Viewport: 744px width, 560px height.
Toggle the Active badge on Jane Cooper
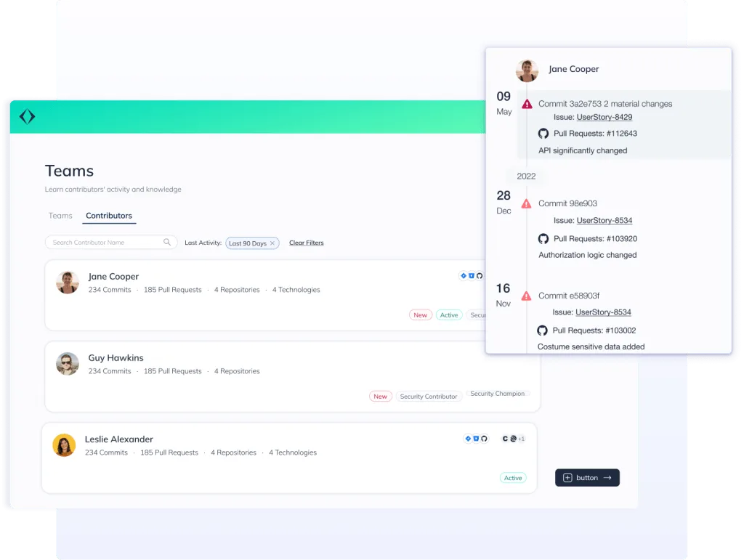point(449,315)
